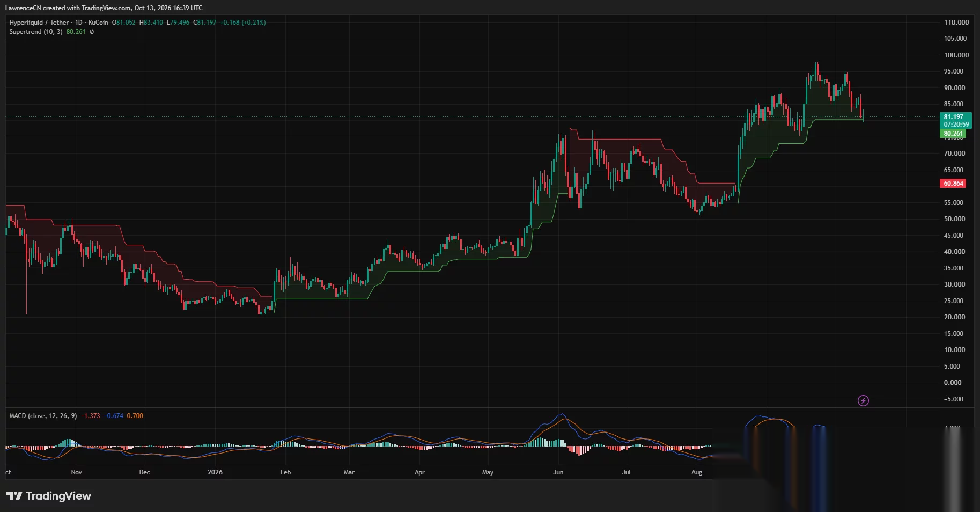The height and width of the screenshot is (512, 980).
Task: Click the Jul label on time axis
Action: click(x=626, y=472)
